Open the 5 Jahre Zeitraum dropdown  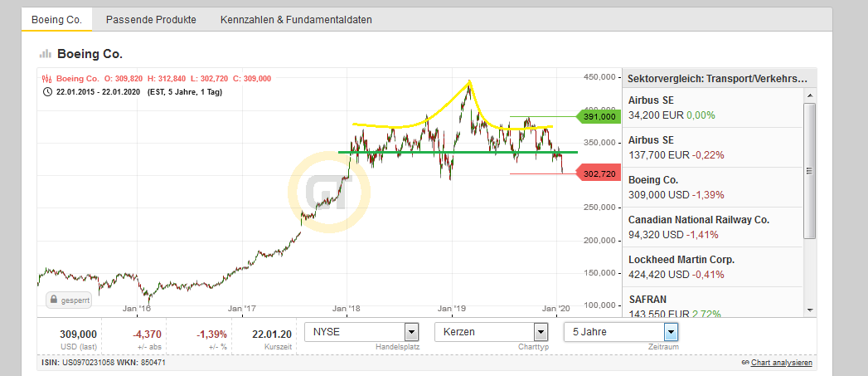tap(621, 332)
